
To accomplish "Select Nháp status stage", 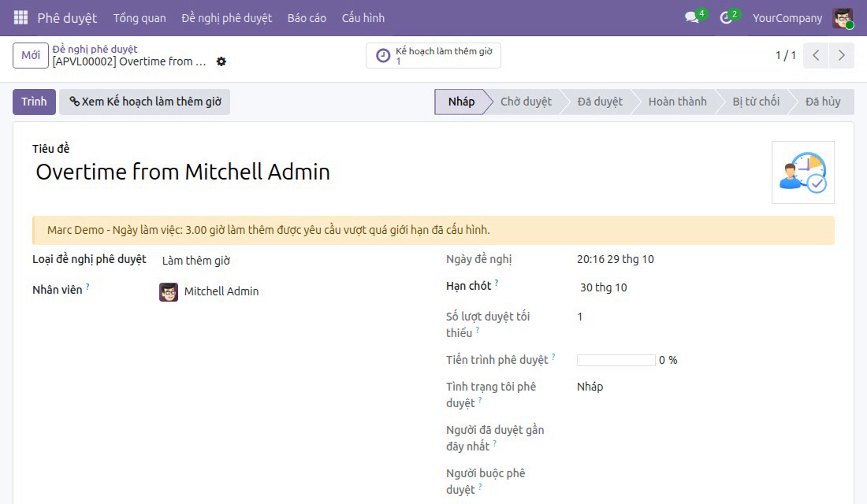I will (462, 102).
